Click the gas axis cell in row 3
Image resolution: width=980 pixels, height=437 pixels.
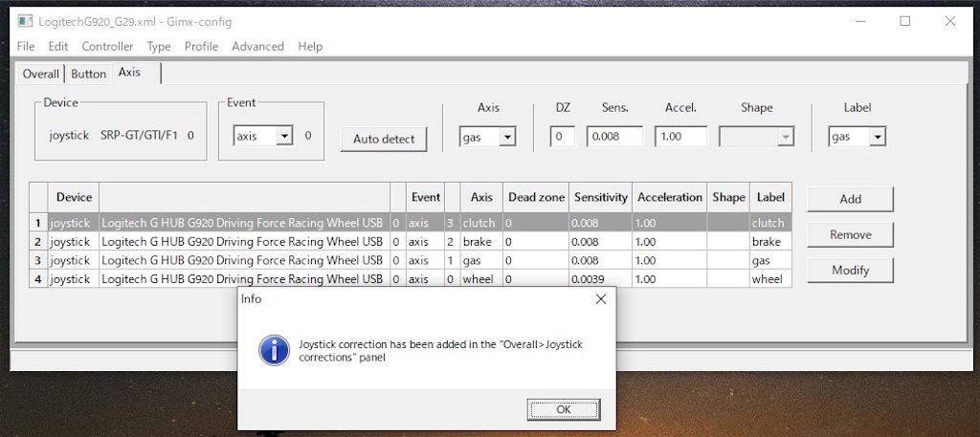click(x=481, y=260)
